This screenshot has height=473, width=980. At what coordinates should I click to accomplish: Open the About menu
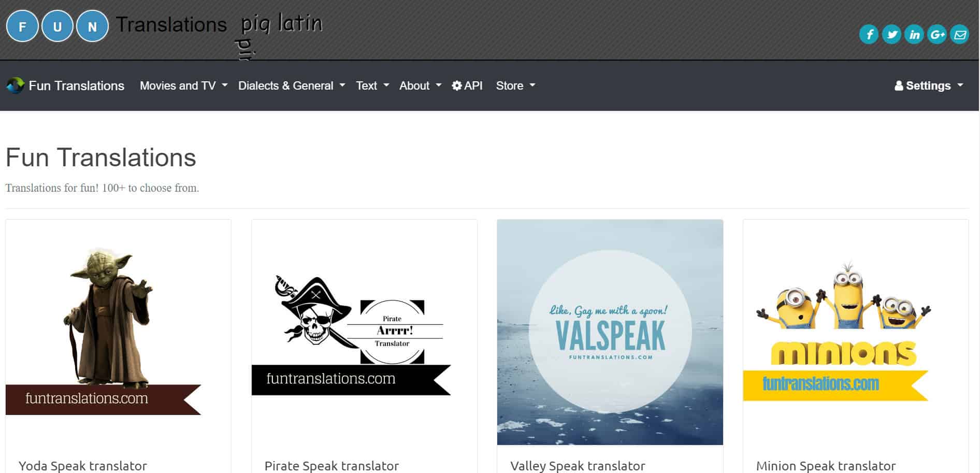pyautogui.click(x=420, y=85)
